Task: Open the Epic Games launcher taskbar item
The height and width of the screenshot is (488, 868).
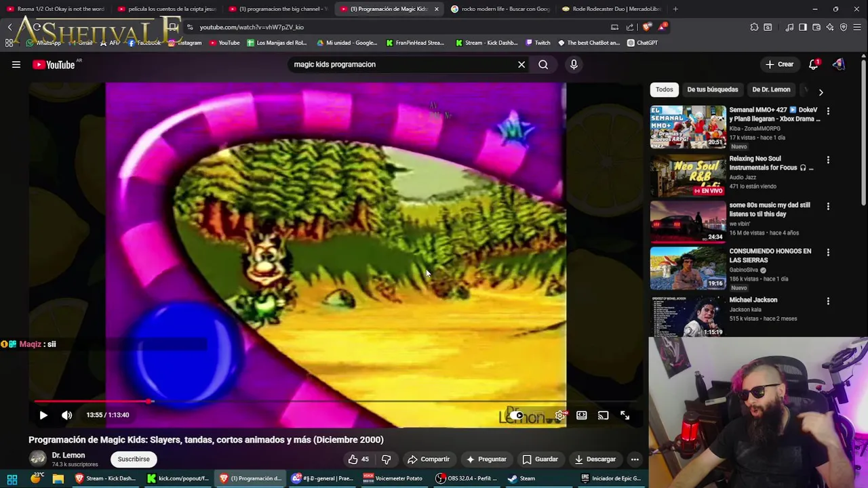Action: tap(610, 479)
